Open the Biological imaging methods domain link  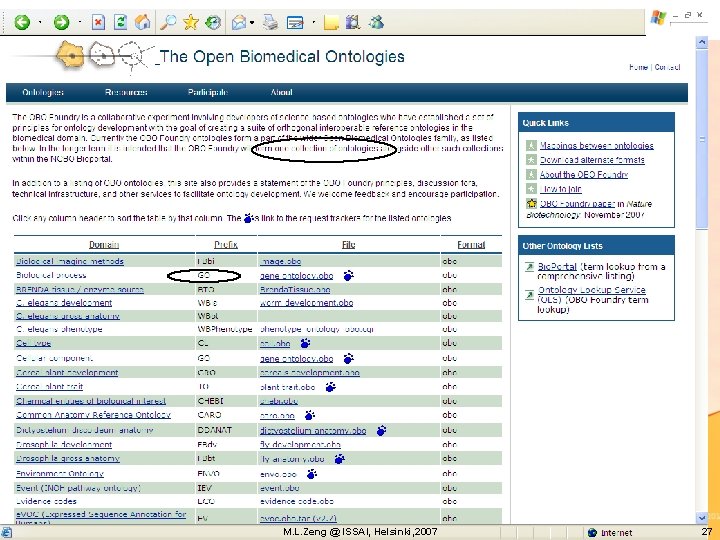tap(70, 261)
